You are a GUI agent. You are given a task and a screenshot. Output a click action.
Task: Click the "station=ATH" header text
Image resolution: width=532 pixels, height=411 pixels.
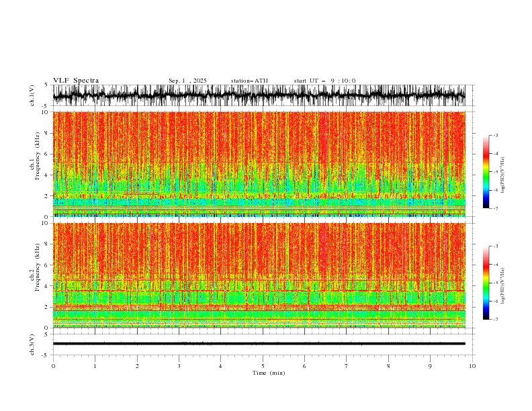pos(249,81)
